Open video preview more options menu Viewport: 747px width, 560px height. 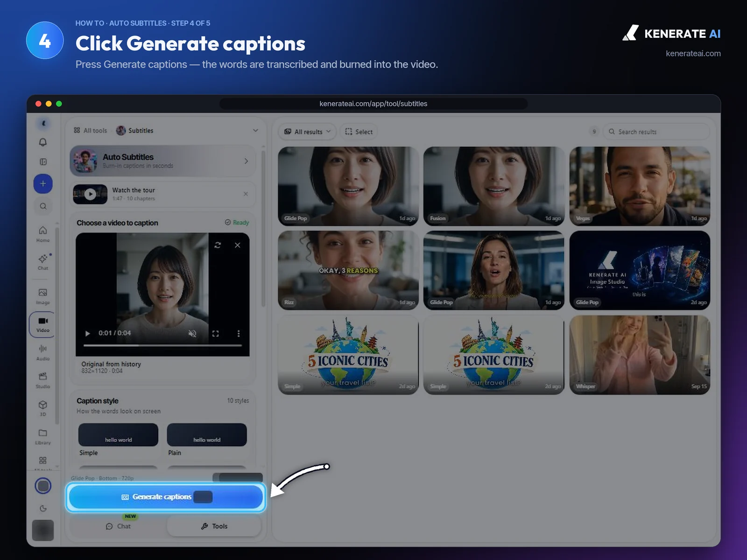point(239,333)
